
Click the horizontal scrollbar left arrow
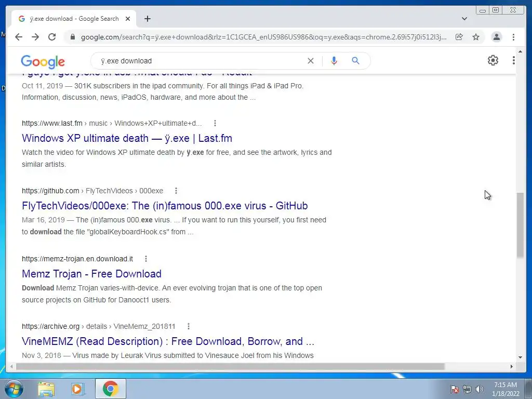click(11, 366)
